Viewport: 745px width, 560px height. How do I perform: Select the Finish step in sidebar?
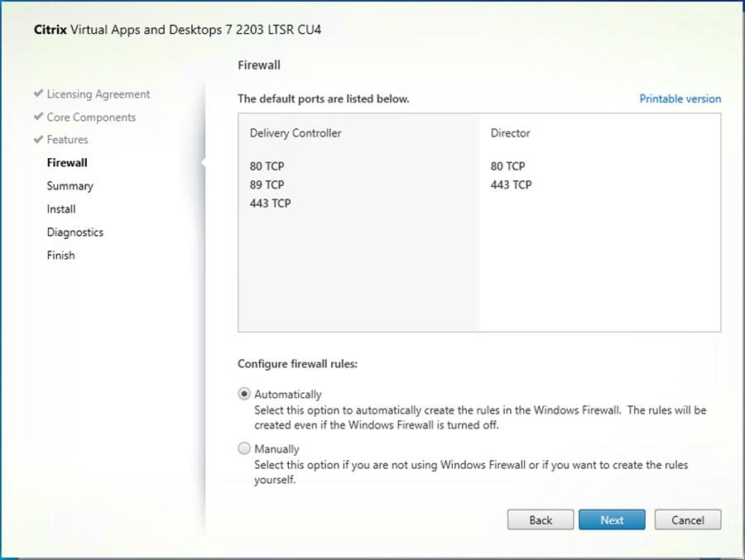tap(60, 255)
